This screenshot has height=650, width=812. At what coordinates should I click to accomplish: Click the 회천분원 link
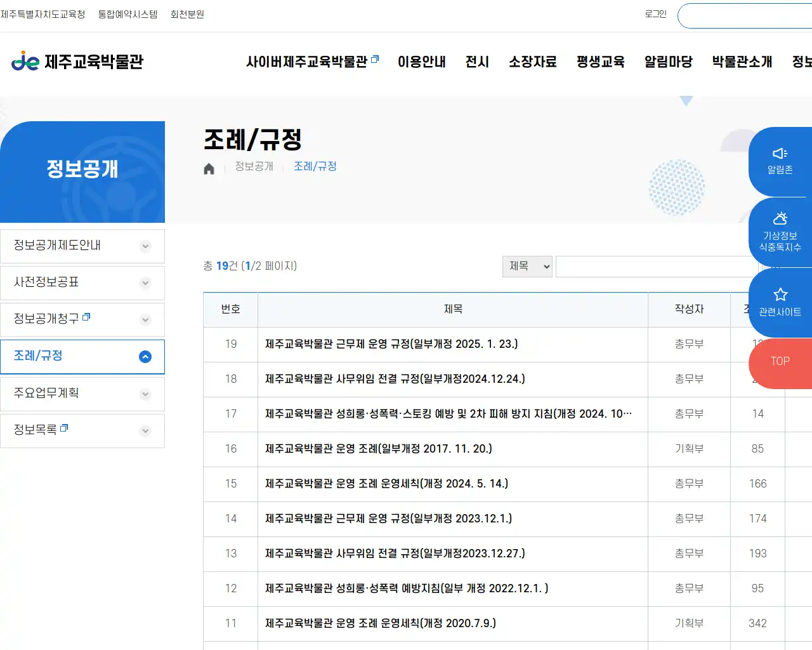pos(187,14)
